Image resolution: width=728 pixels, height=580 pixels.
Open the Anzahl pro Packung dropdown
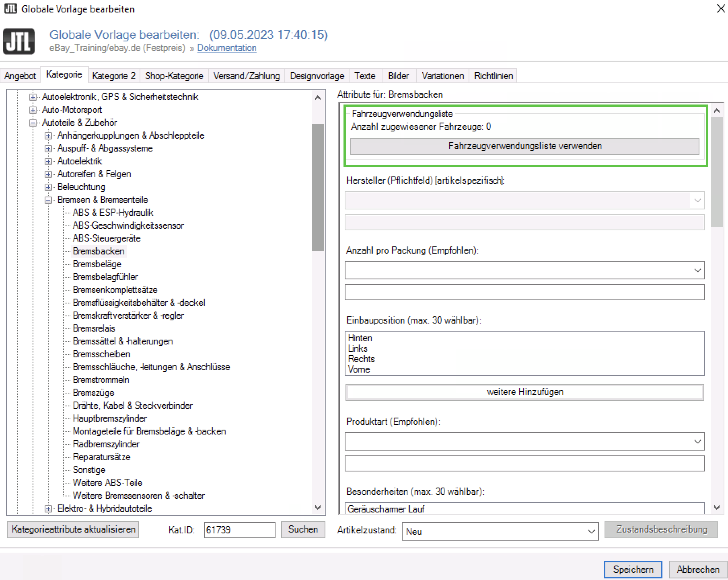pyautogui.click(x=697, y=271)
